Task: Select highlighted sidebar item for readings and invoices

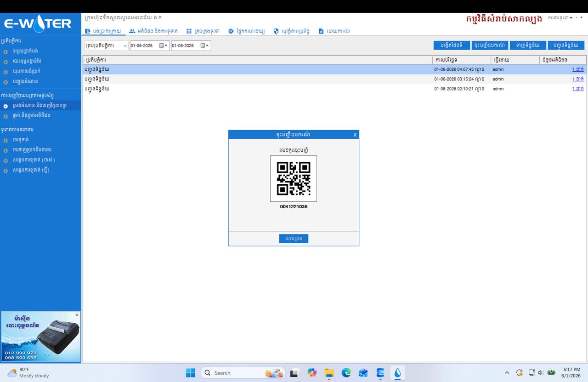Action: pos(40,106)
